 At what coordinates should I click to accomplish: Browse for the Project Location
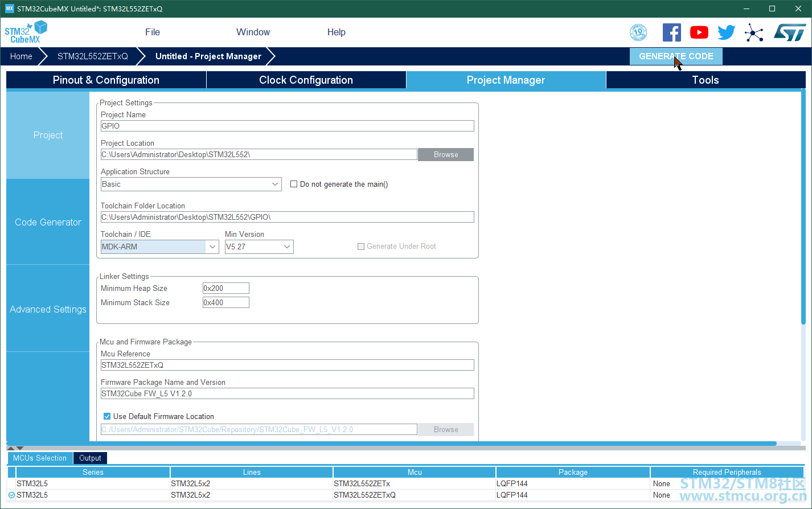[x=446, y=155]
